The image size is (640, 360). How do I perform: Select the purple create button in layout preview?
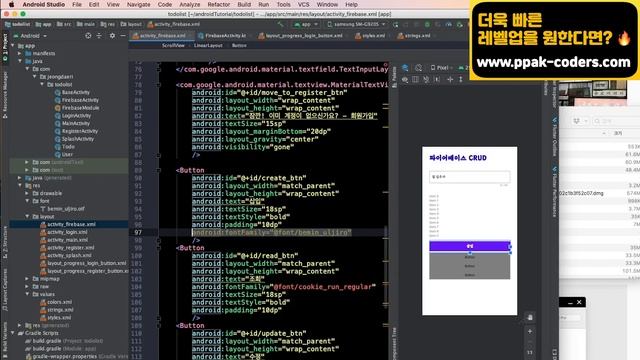[469, 246]
